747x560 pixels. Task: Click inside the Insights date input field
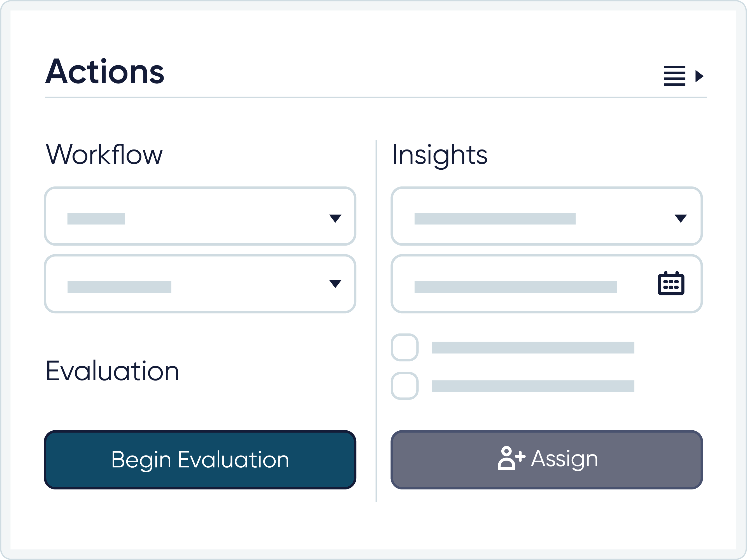pyautogui.click(x=547, y=284)
